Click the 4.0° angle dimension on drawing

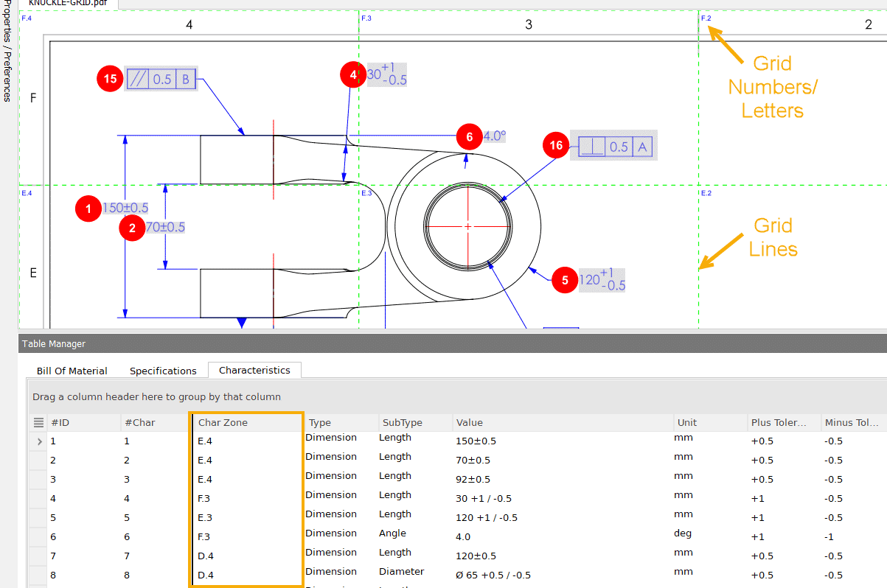(495, 136)
